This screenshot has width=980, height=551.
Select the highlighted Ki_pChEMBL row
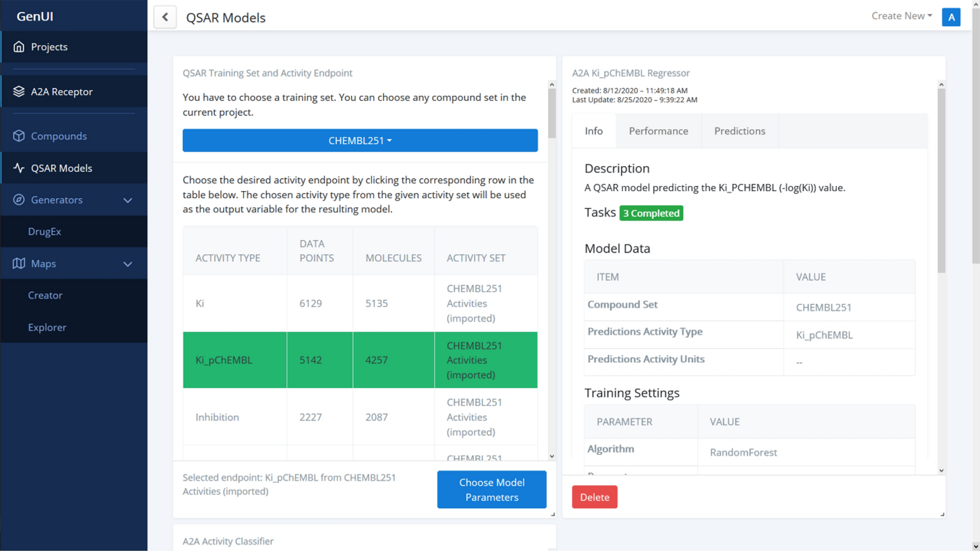coord(360,360)
